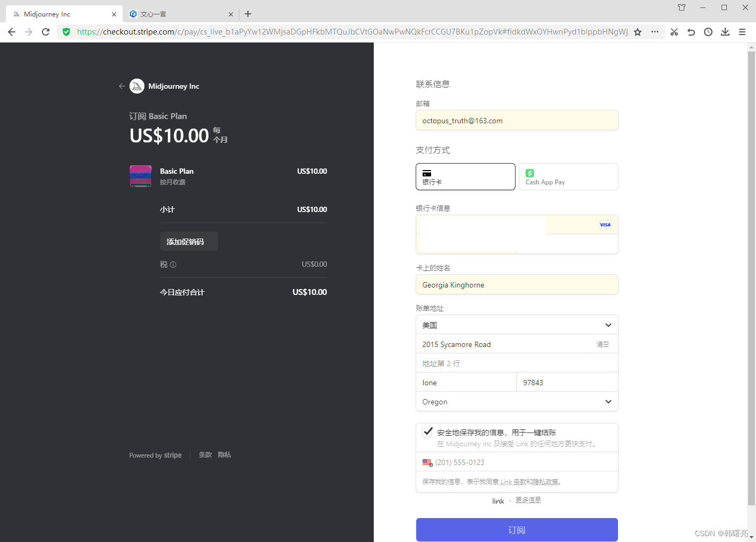
Task: Select Cash App Pay payment method
Action: click(569, 176)
